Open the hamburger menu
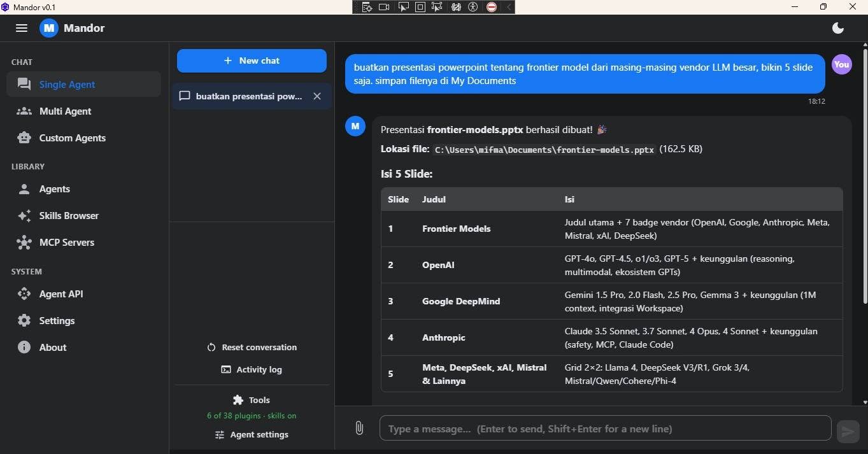The image size is (868, 454). coord(22,28)
